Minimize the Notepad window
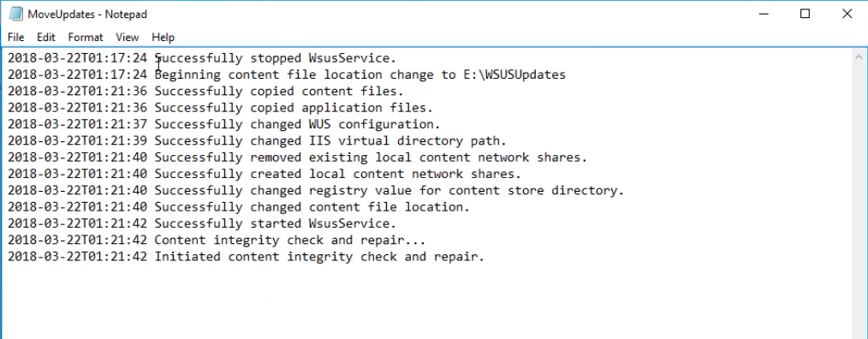 coord(764,14)
